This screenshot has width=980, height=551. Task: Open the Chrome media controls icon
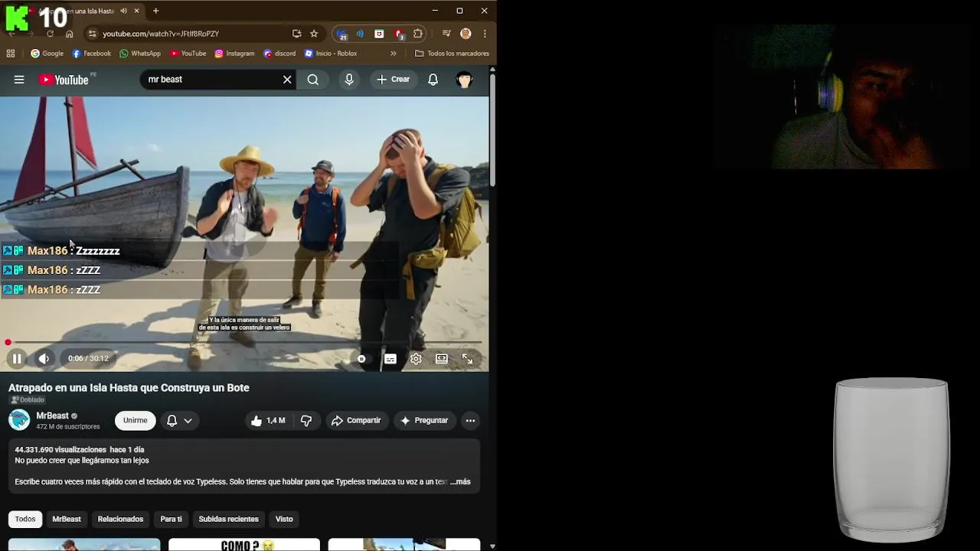[x=446, y=34]
